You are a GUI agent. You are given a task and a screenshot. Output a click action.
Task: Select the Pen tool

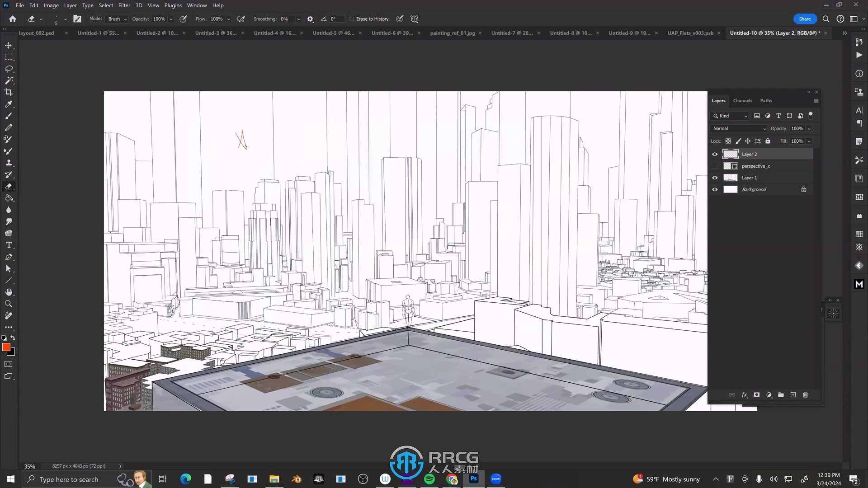click(9, 257)
